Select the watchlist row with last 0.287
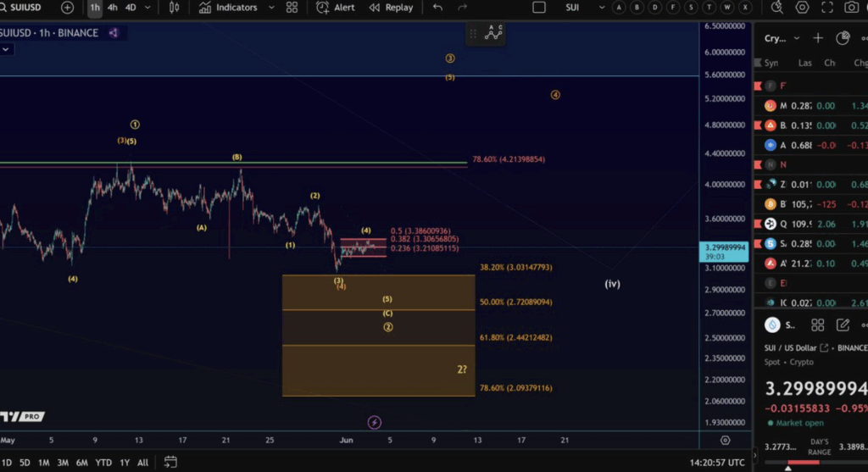This screenshot has height=472, width=868. point(810,106)
